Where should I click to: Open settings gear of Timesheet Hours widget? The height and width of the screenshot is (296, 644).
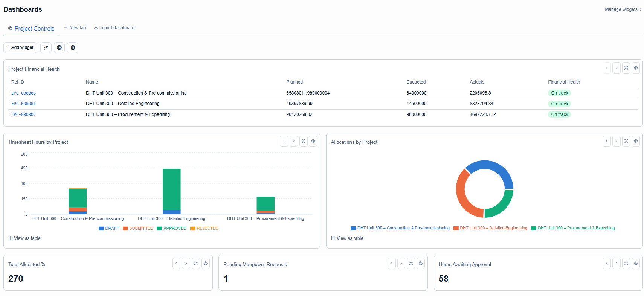[313, 141]
